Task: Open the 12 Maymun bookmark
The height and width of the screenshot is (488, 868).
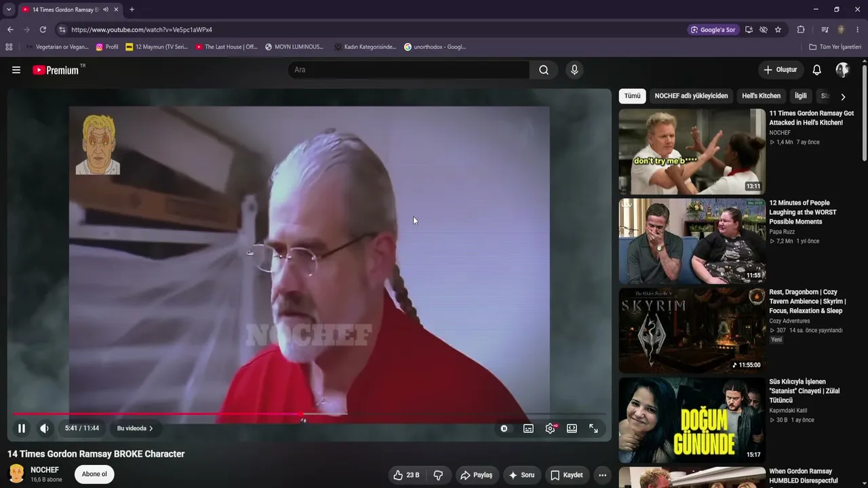Action: (x=157, y=47)
